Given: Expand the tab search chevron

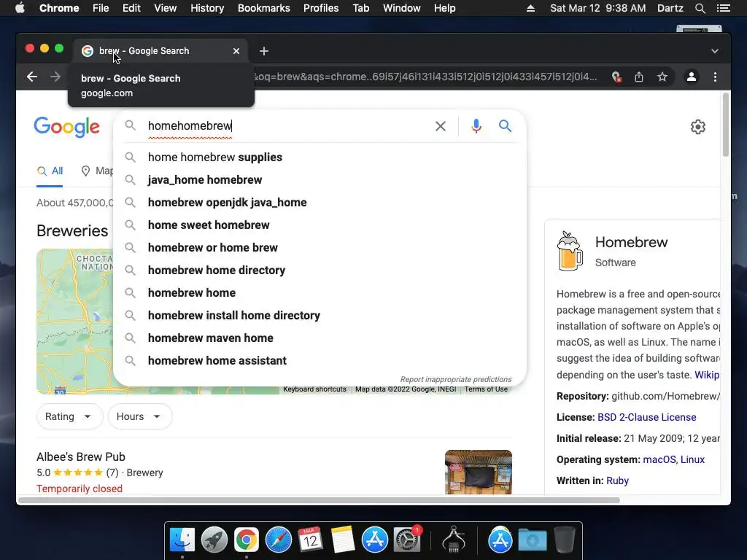Looking at the screenshot, I should (715, 51).
